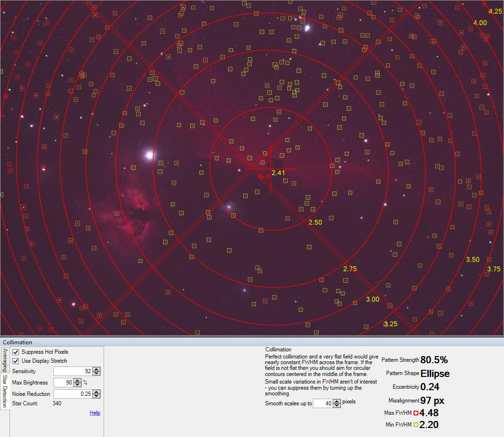The image size is (504, 437).
Task: Click the 45.0 angle label
Action: pyautogui.click(x=264, y=176)
